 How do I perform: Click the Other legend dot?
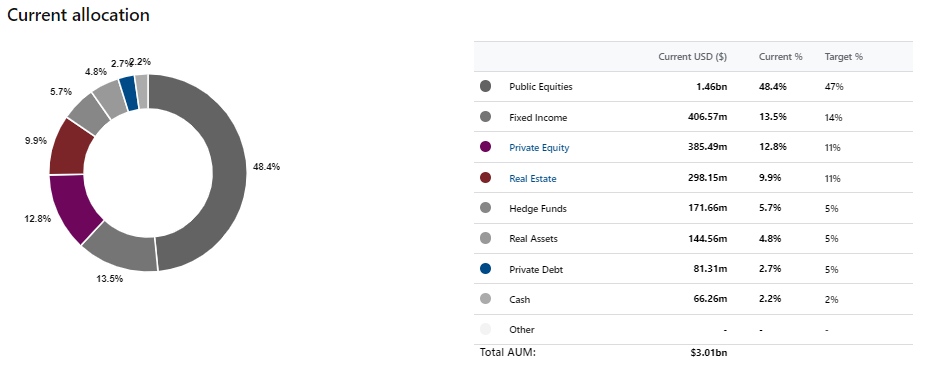485,329
